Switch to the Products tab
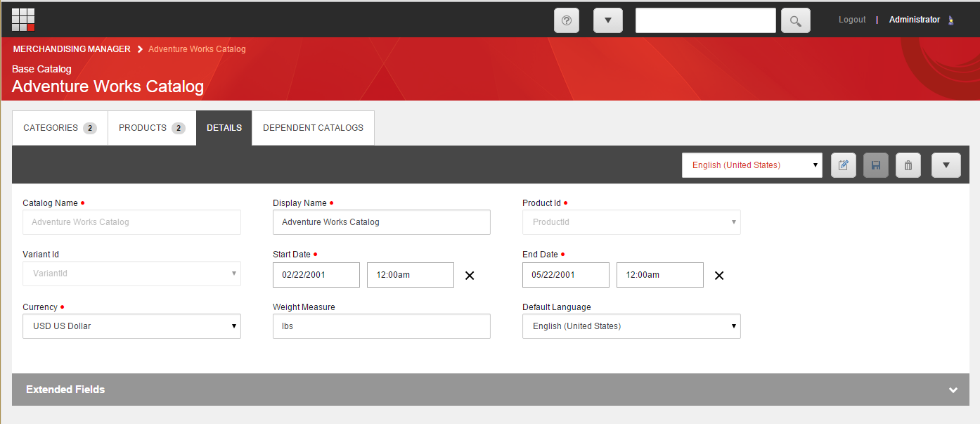 click(x=152, y=128)
